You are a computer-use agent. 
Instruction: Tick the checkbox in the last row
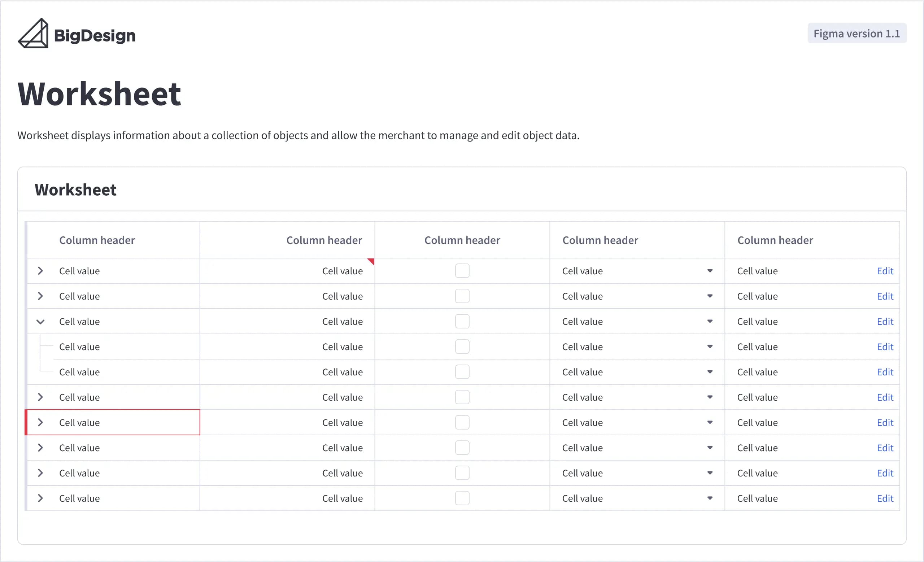point(462,498)
